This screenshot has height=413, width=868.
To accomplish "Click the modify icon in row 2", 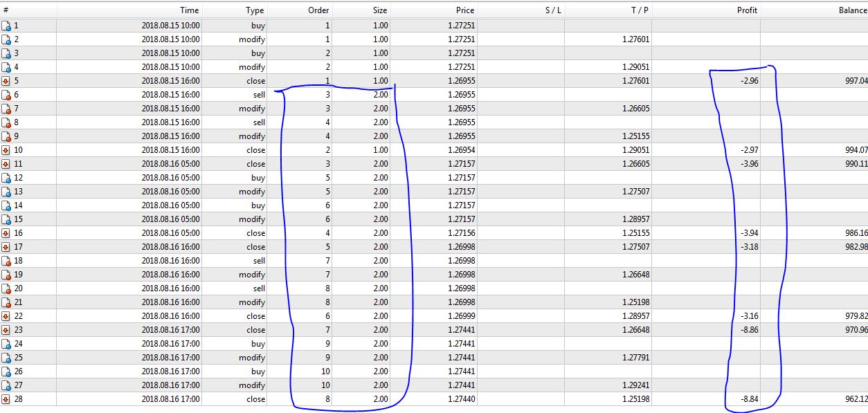I will [6, 39].
